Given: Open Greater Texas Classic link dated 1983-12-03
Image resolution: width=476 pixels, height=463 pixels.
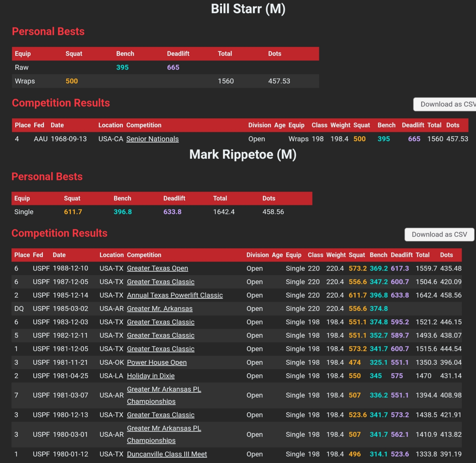Looking at the screenshot, I should click(161, 322).
